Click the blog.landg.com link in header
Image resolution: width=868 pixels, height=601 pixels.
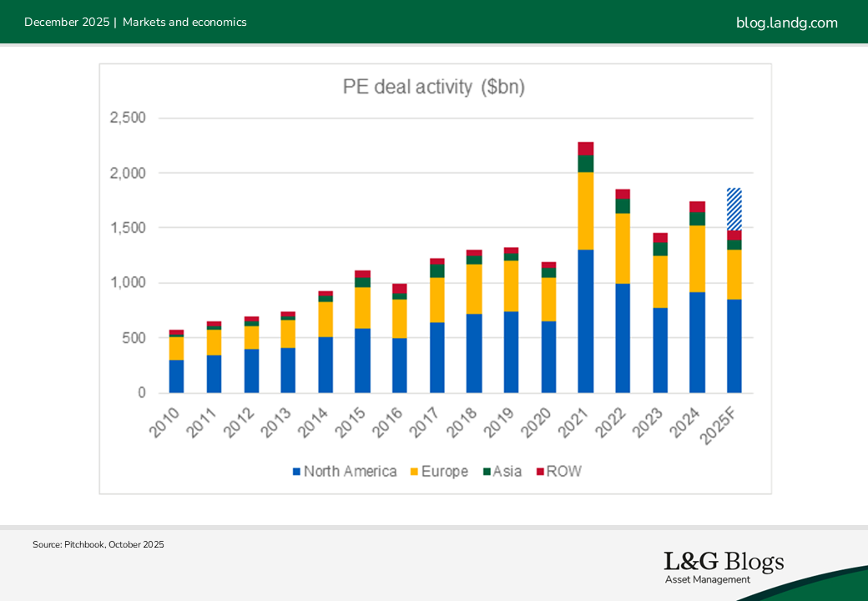pos(786,23)
